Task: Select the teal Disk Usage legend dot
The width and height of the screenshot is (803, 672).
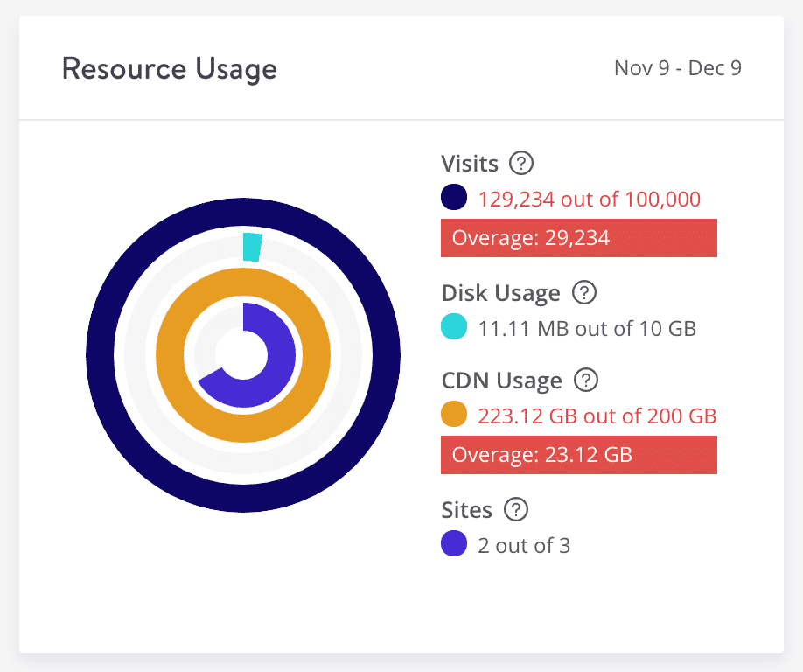Action: tap(453, 327)
